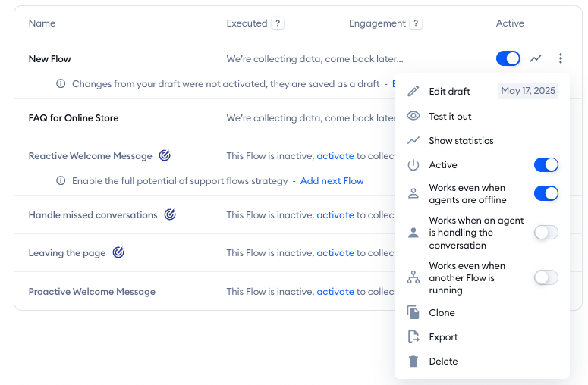Click the statistics trend icon beside New Flow
The image size is (588, 385).
pyautogui.click(x=536, y=58)
